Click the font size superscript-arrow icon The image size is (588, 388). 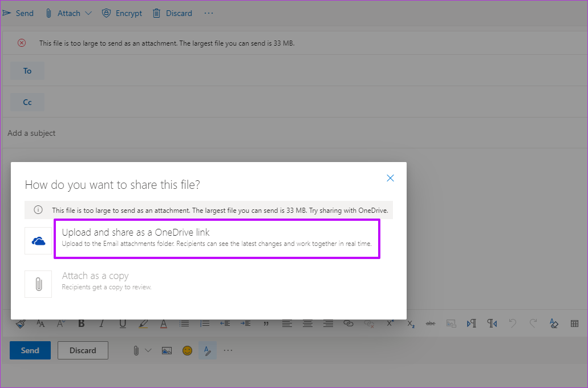point(61,324)
